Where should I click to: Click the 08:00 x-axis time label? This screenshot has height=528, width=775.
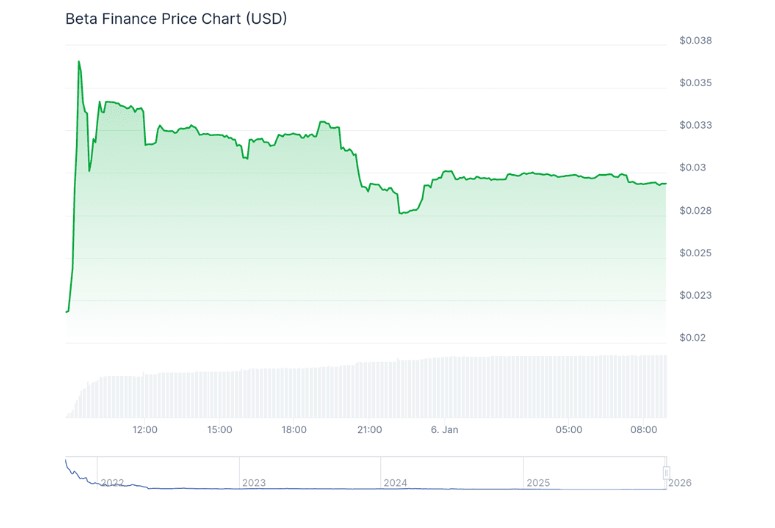644,430
